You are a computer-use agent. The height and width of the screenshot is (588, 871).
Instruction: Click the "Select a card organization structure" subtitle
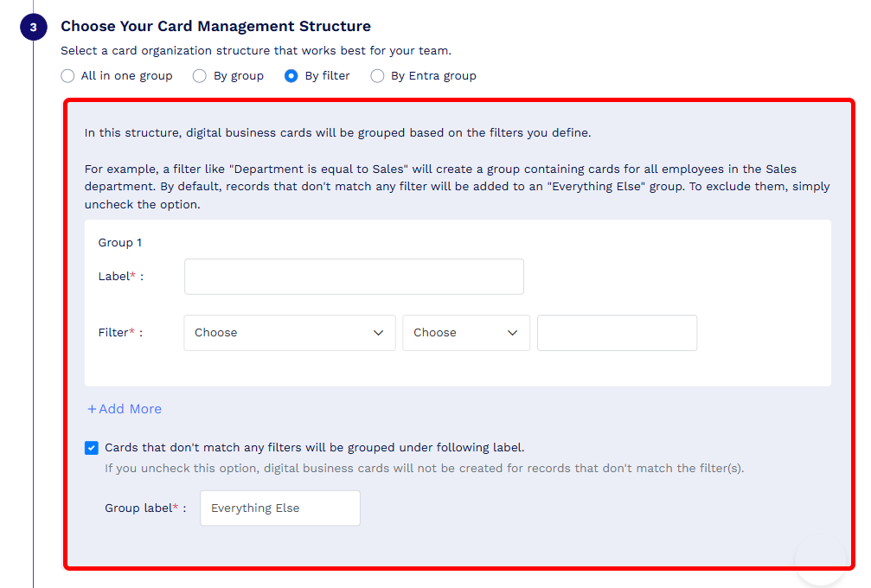pyautogui.click(x=255, y=50)
